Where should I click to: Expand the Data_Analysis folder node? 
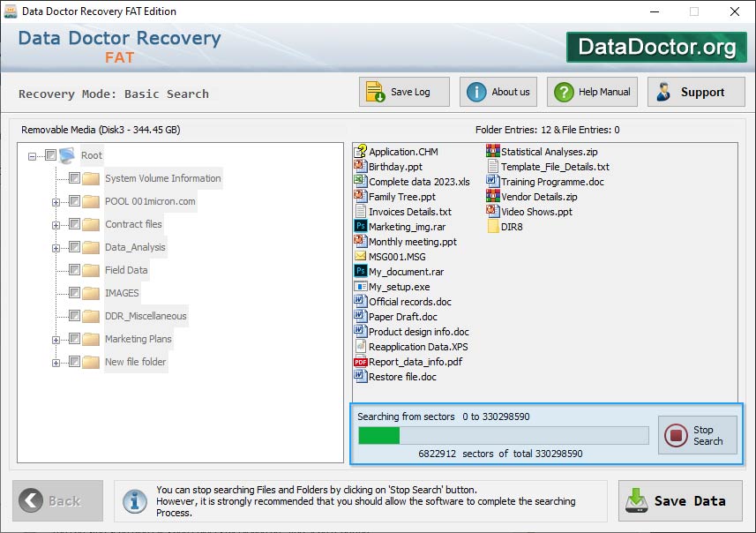[x=56, y=249]
